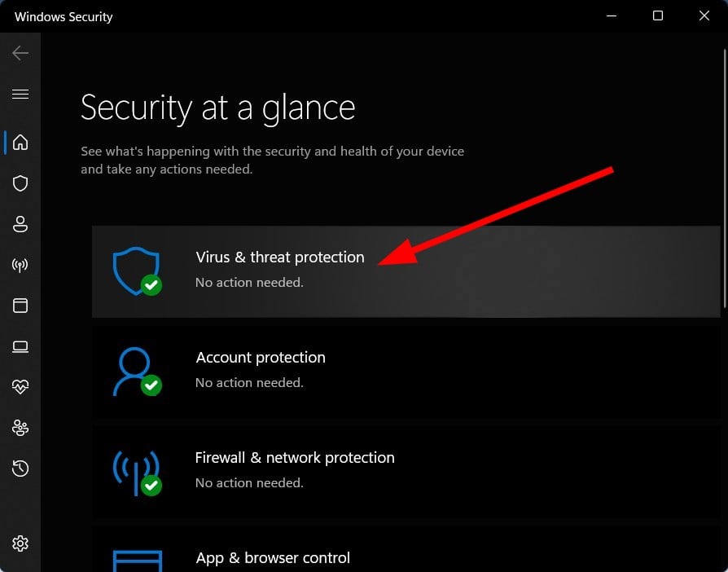
Task: Open Protection history clock icon
Action: click(20, 469)
